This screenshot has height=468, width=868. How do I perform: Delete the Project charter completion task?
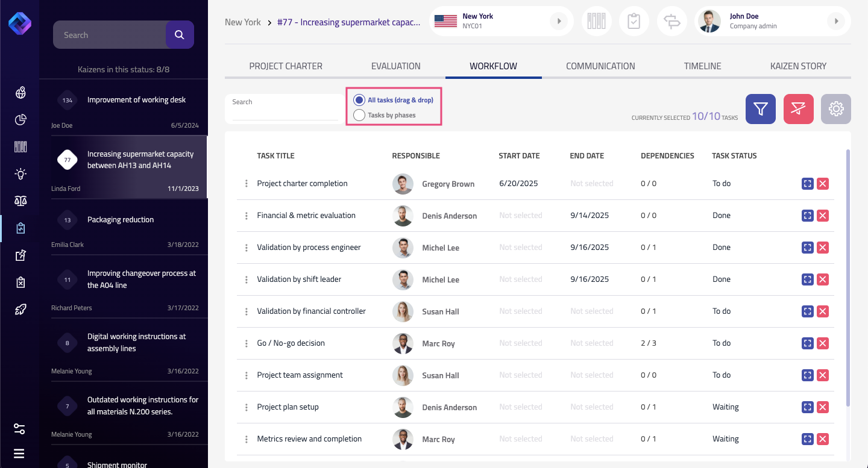tap(823, 184)
